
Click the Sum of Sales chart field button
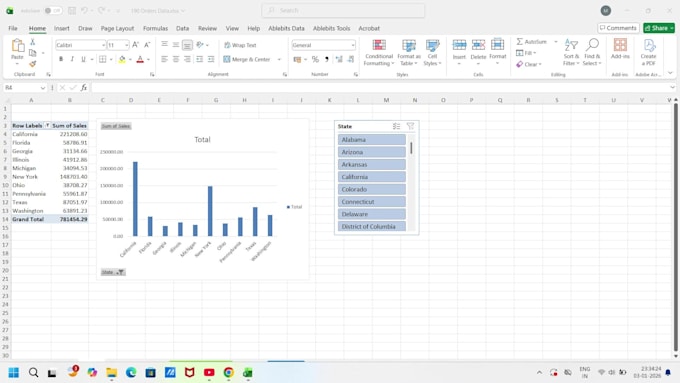point(116,126)
